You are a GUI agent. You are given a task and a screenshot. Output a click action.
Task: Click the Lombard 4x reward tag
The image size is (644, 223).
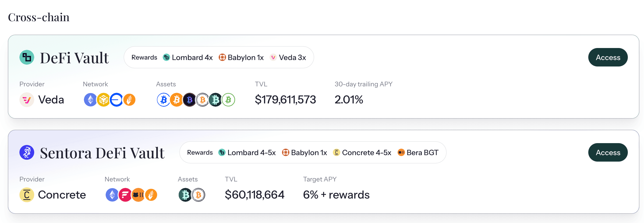tap(188, 57)
